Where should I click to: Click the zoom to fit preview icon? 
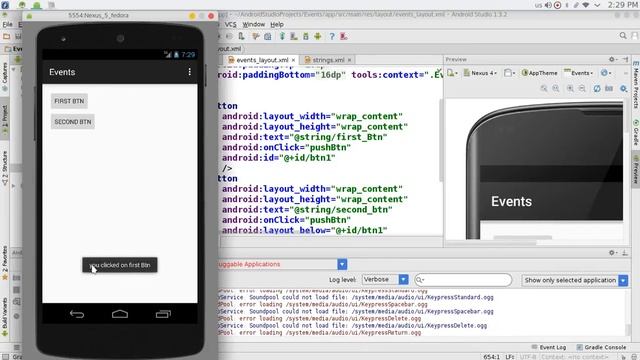(544, 89)
